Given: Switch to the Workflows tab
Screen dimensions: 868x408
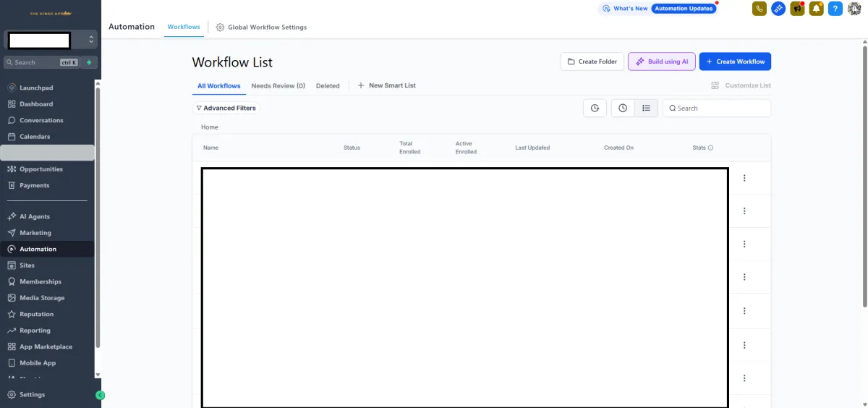Looking at the screenshot, I should pyautogui.click(x=184, y=27).
